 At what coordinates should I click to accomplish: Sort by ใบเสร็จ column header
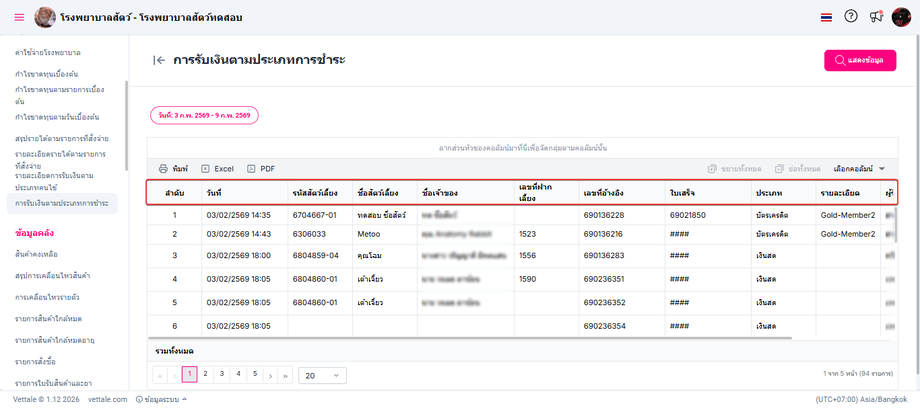click(708, 193)
